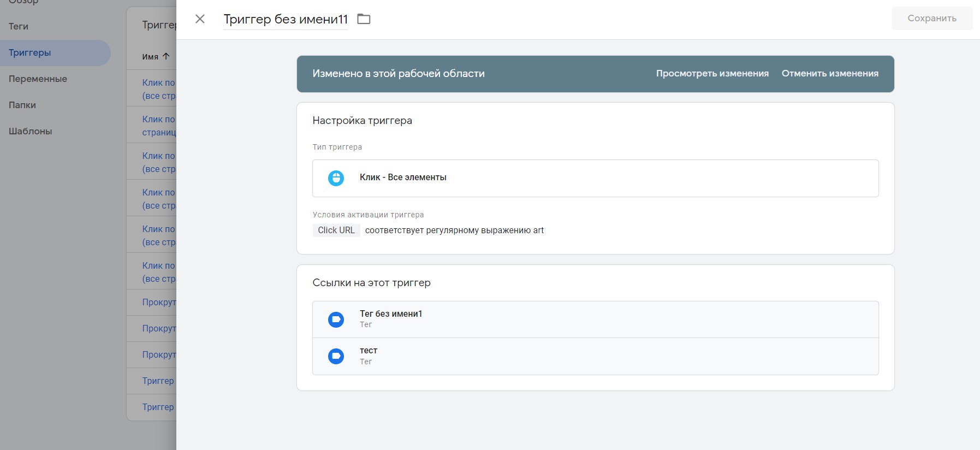
Task: Click Отменить изменения in the banner
Action: [x=830, y=74]
